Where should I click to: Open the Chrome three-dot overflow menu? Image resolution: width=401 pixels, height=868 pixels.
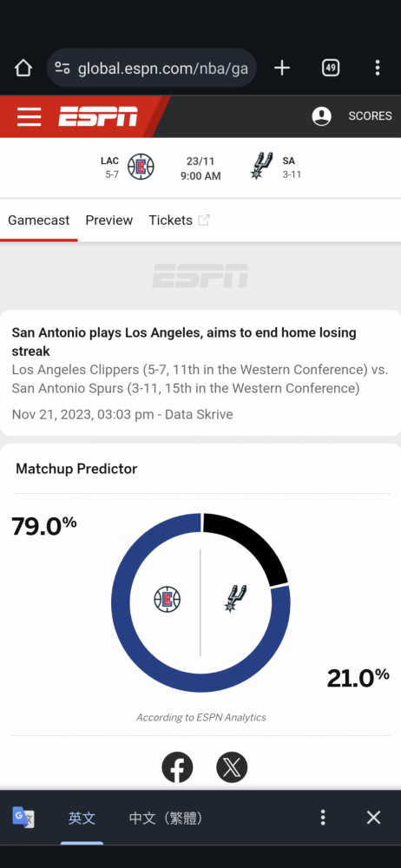(x=378, y=68)
